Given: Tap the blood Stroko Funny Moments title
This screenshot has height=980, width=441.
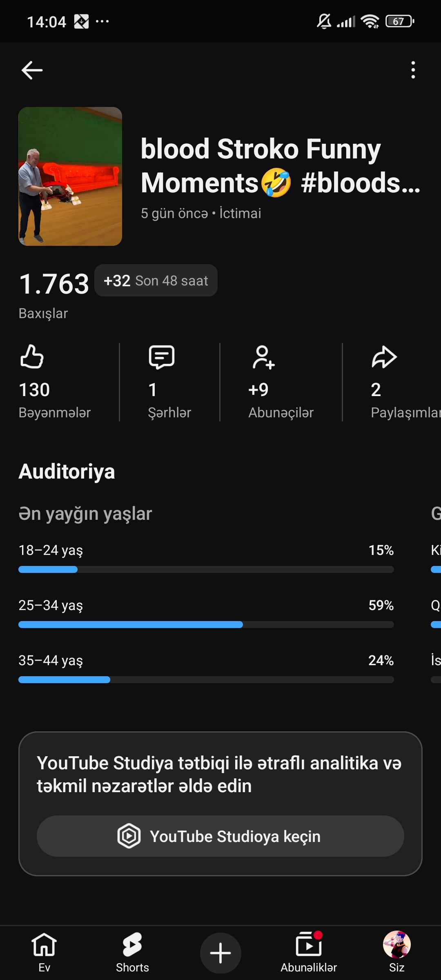Looking at the screenshot, I should click(281, 166).
